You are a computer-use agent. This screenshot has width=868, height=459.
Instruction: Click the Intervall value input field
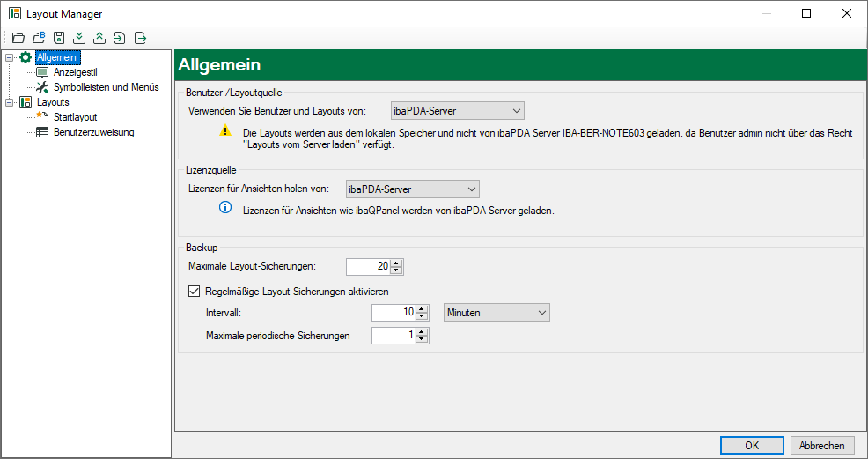click(393, 313)
